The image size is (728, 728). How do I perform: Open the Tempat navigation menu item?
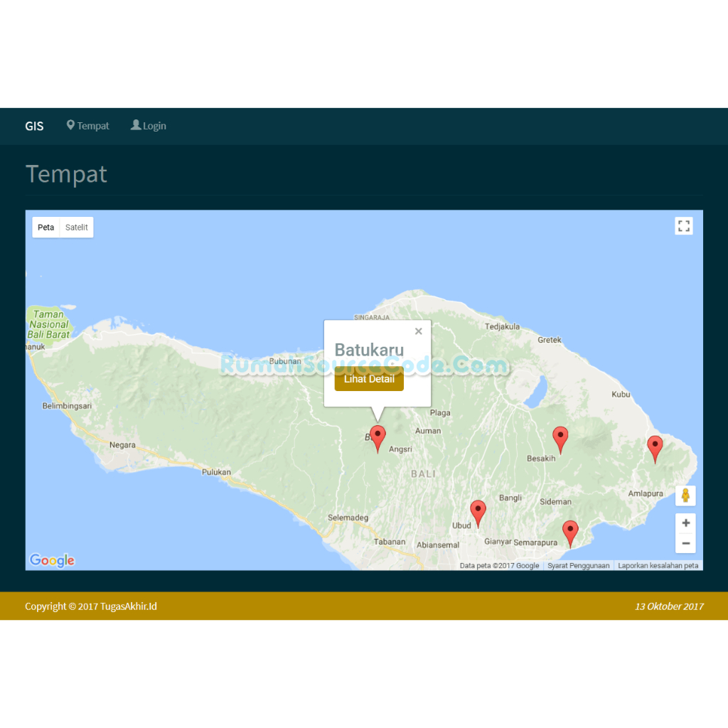[x=87, y=126]
